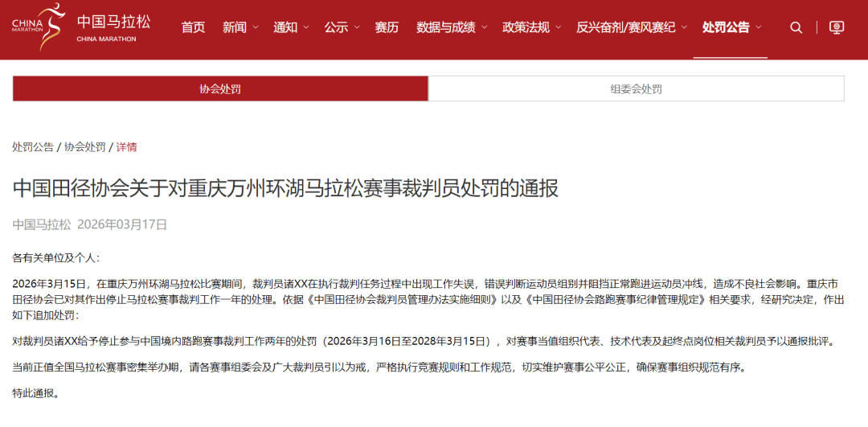868x427 pixels.
Task: Click 协会处罚 breadcrumb link
Action: pyautogui.click(x=84, y=147)
